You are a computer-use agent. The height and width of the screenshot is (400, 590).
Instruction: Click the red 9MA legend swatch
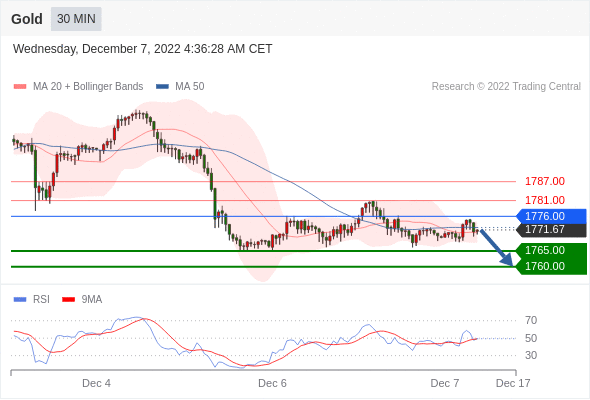coord(68,300)
